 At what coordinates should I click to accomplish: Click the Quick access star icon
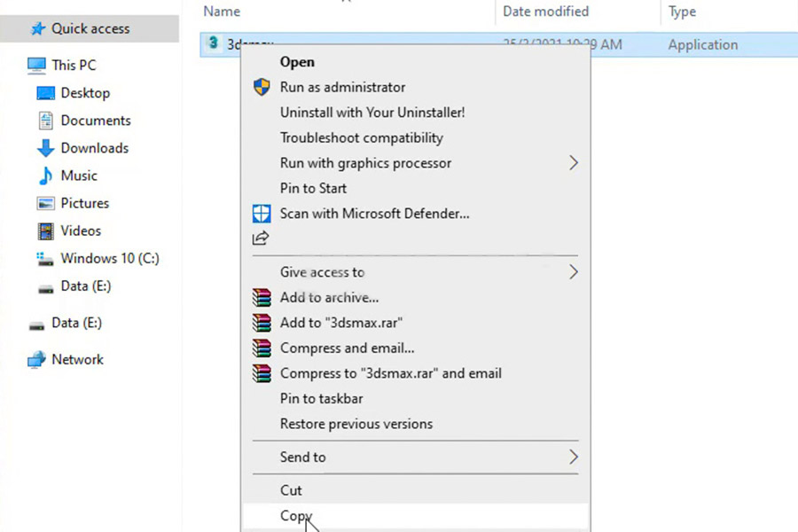point(37,29)
